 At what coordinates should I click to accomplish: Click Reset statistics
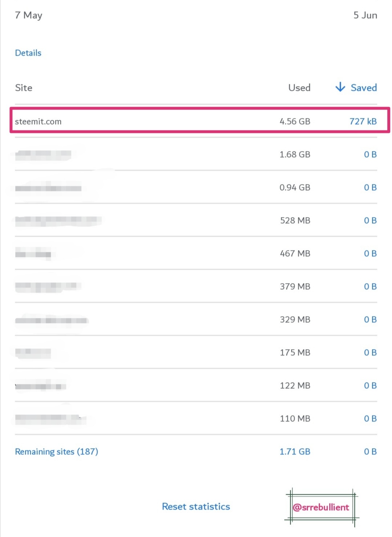196,507
